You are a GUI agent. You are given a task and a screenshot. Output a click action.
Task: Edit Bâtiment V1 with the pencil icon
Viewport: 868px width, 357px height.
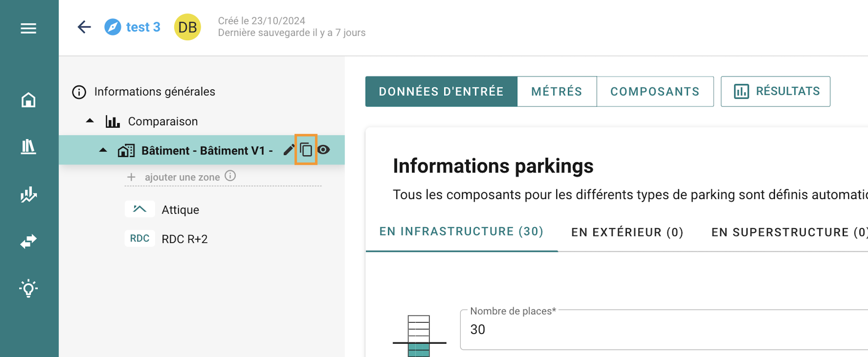289,150
